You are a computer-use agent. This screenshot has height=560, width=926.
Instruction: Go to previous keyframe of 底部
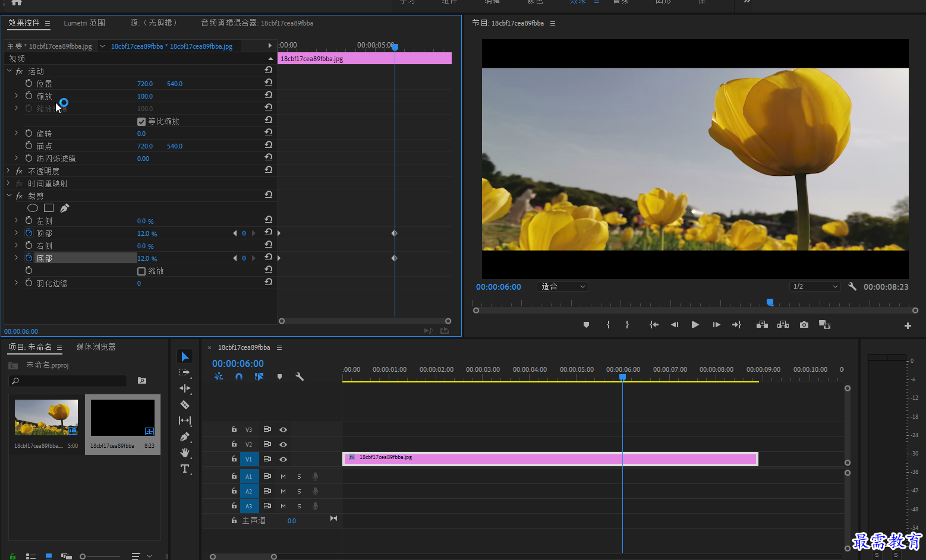click(x=235, y=258)
